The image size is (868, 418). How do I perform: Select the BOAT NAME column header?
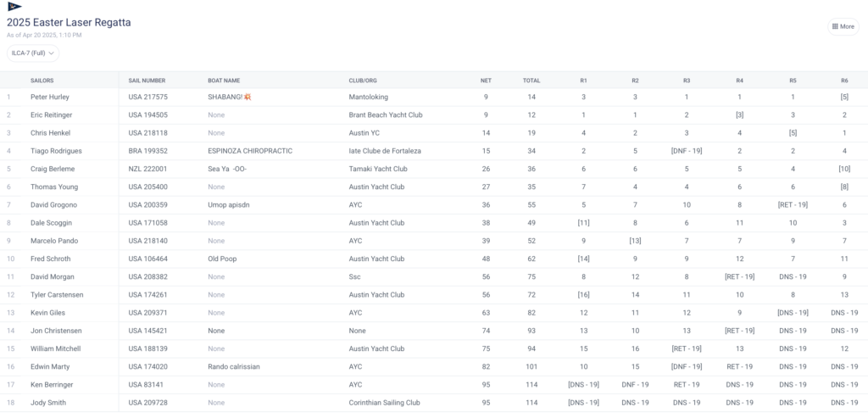[x=224, y=81]
